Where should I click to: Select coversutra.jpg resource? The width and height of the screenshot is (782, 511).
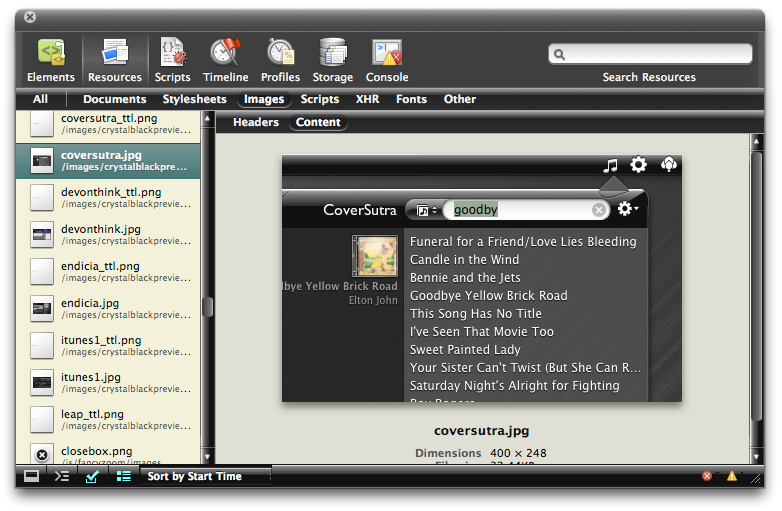(108, 161)
